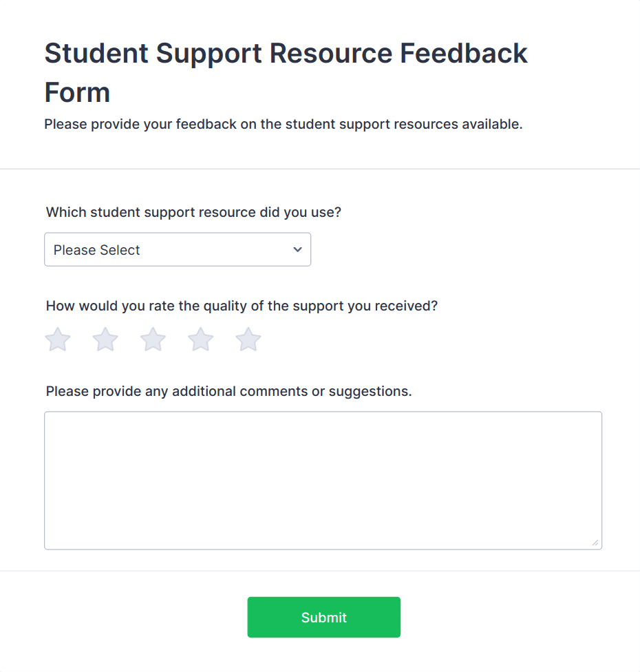Click the divider line above Submit

pos(320,571)
